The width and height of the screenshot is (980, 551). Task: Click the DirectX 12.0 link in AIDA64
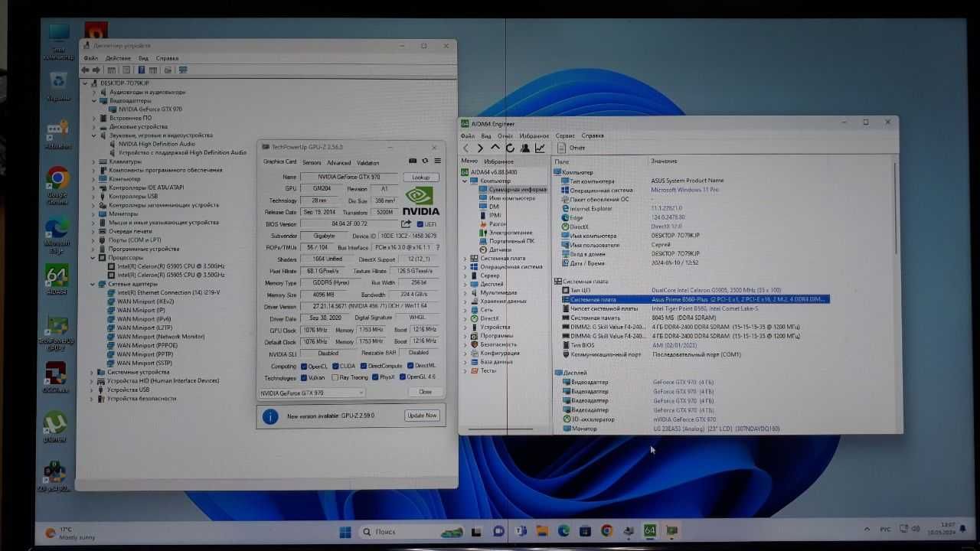666,227
